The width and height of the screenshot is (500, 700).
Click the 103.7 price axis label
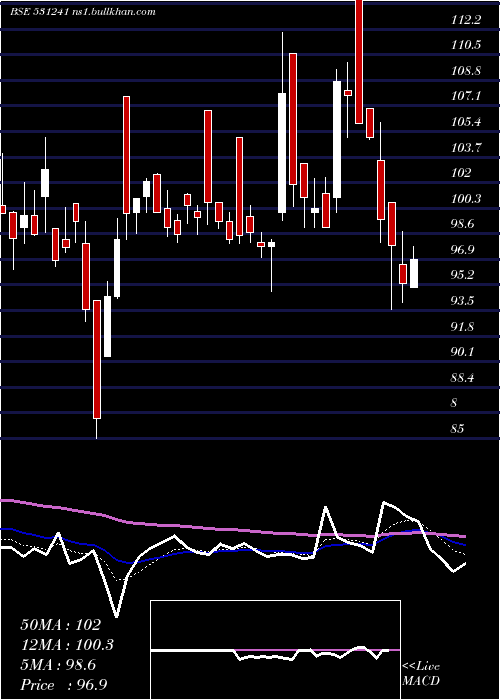(x=466, y=147)
